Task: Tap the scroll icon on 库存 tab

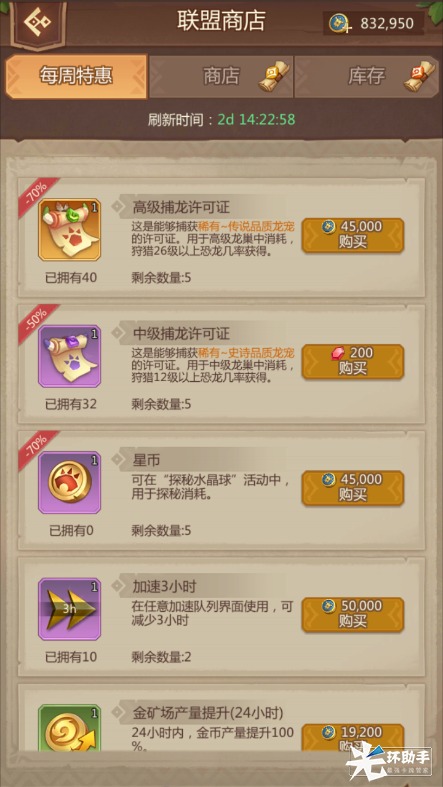Action: point(420,76)
